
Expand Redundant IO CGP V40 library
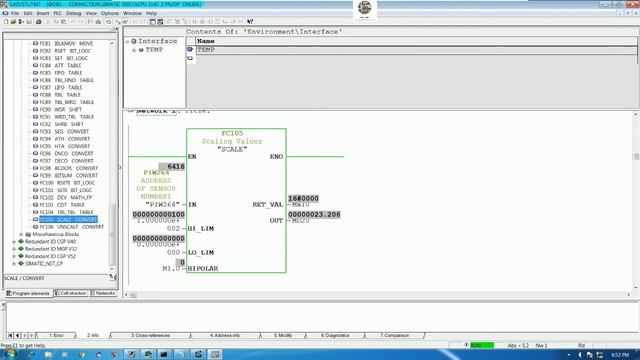click(14, 242)
